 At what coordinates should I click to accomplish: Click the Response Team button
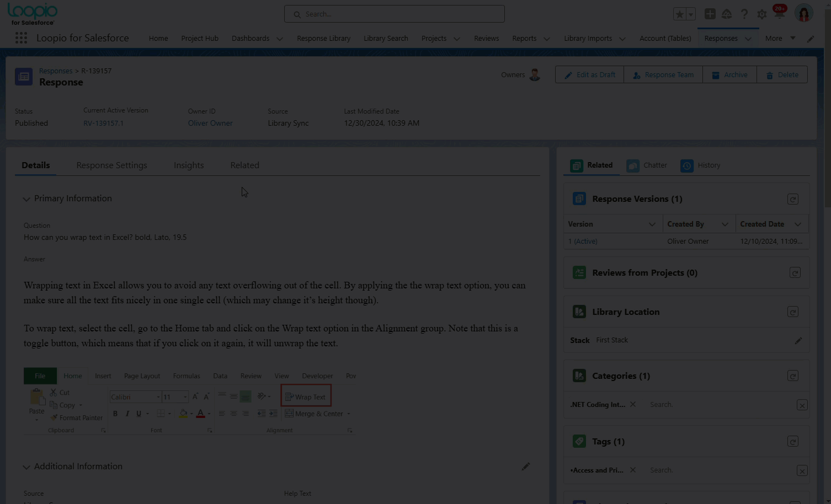click(663, 74)
